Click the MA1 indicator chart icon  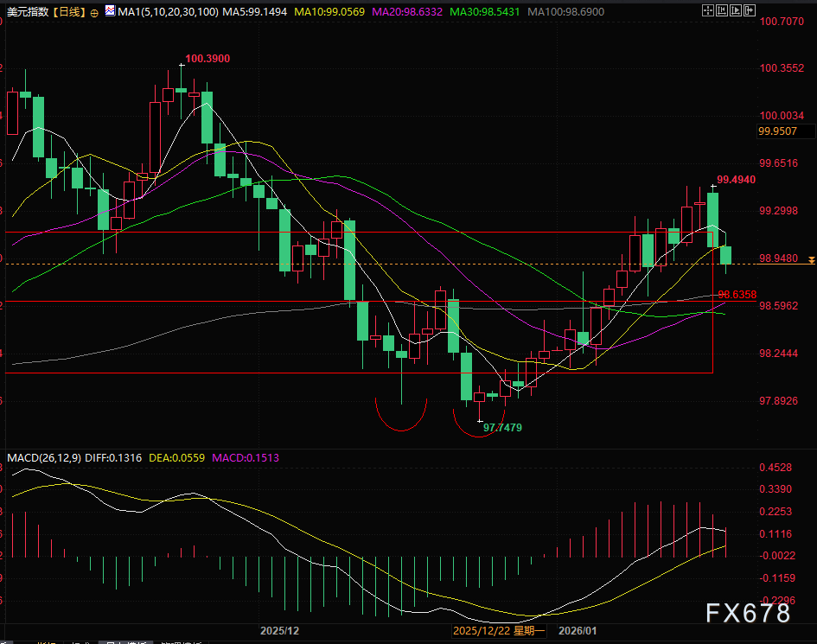[x=109, y=11]
